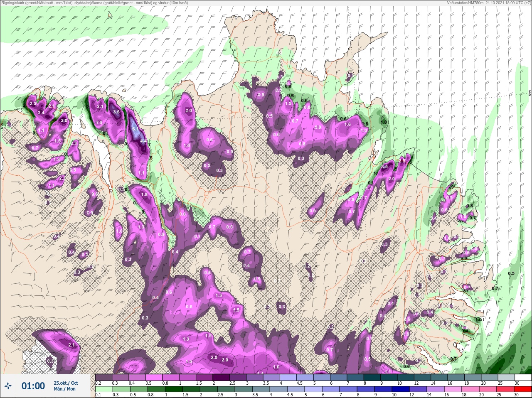Select the 01:00 forecast time display
The height and width of the screenshot is (398, 532).
33,386
